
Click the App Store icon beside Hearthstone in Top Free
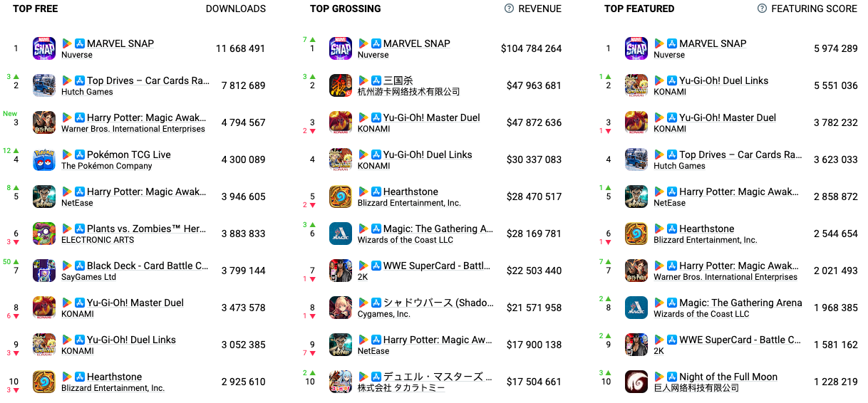[x=80, y=377]
